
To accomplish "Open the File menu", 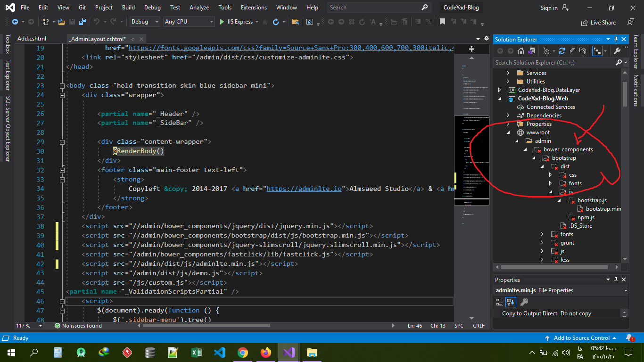I will (x=25, y=8).
